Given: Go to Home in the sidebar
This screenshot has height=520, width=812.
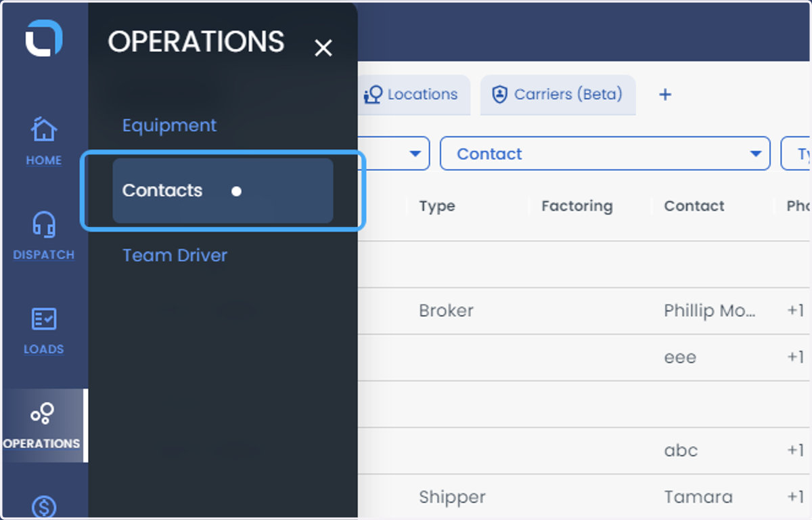Looking at the screenshot, I should [44, 141].
